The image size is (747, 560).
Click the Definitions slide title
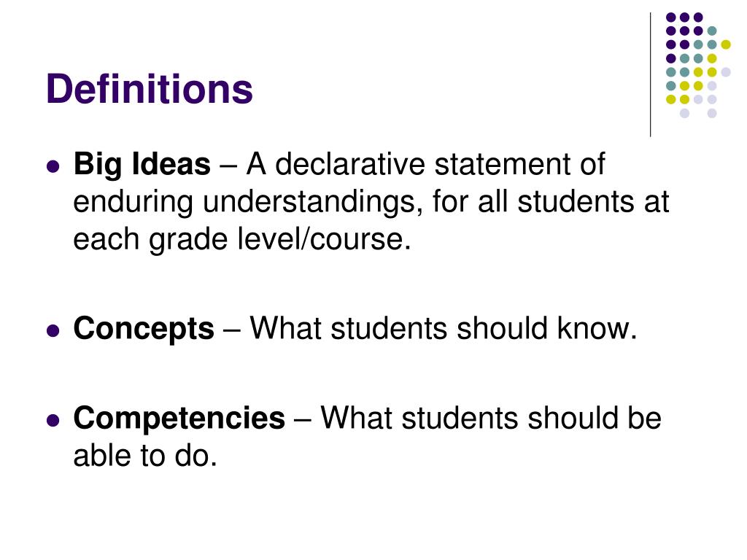click(x=149, y=88)
